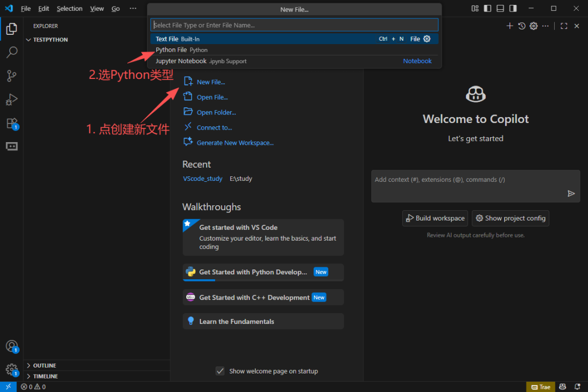Click the Open Folder... link
Screen dimensions: 588x392
[216, 113]
